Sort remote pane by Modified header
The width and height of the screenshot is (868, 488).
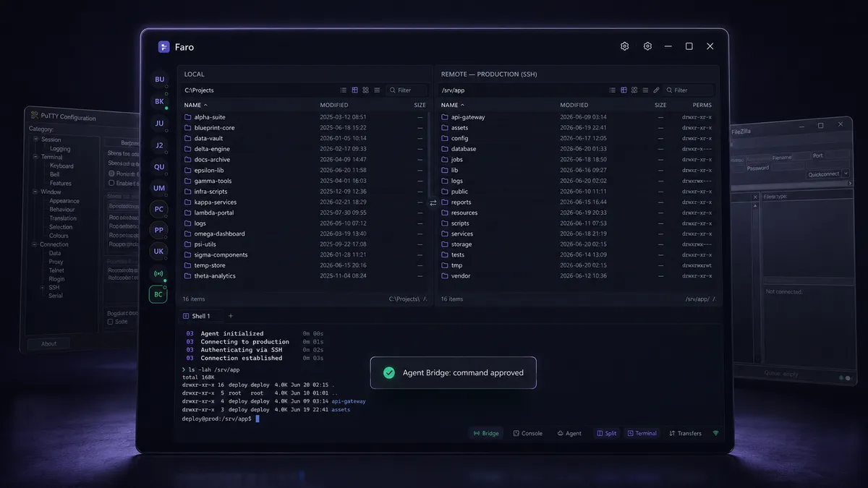pos(574,106)
